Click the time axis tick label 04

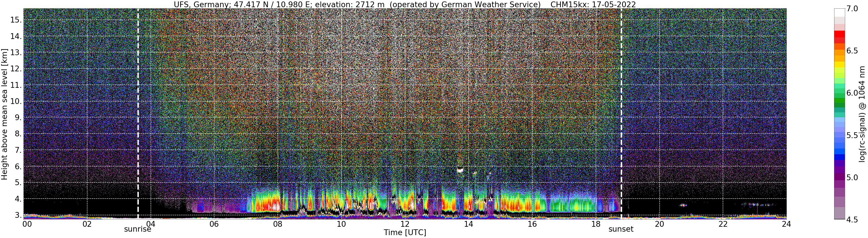pos(151,224)
